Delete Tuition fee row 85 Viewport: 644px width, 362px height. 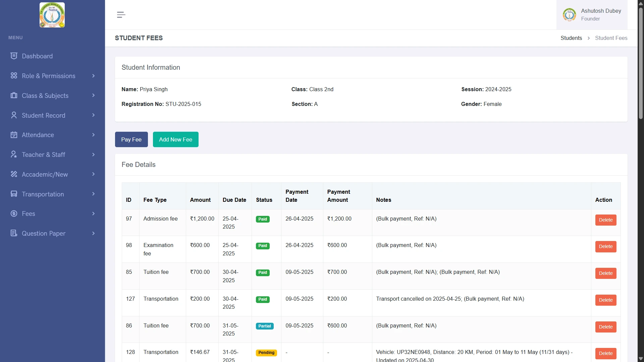(x=605, y=273)
